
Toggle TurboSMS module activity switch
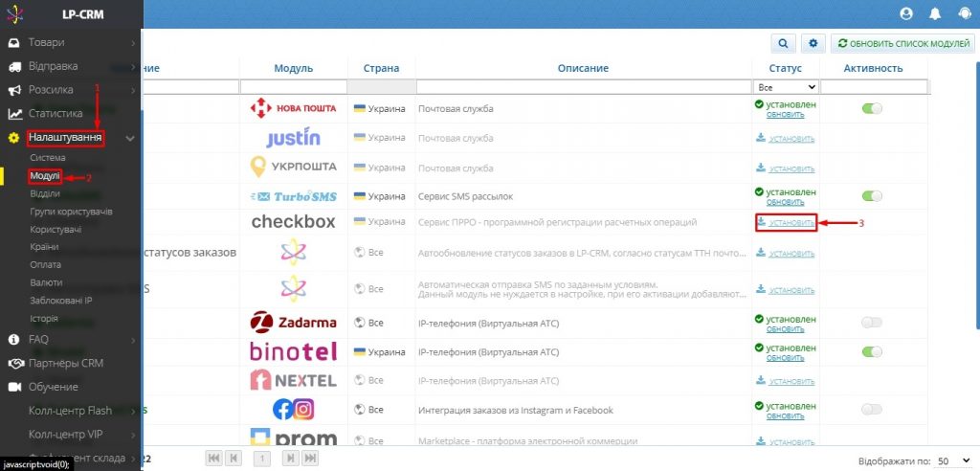[872, 196]
